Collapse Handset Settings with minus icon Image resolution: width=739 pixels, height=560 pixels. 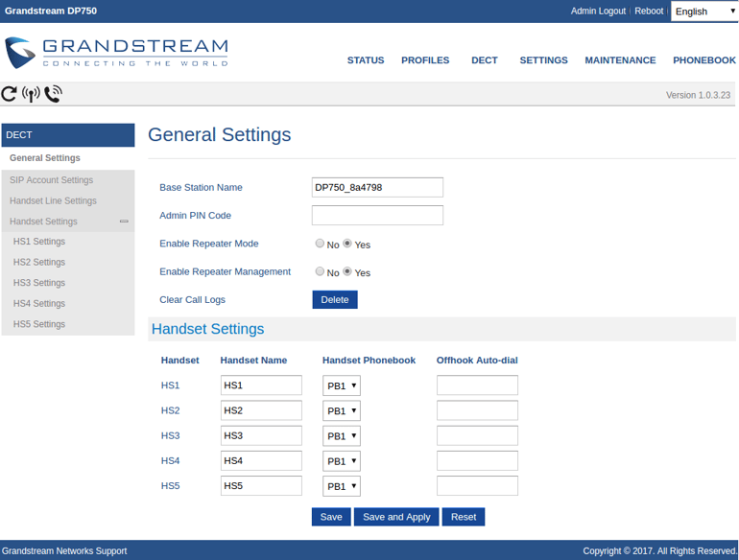[124, 221]
